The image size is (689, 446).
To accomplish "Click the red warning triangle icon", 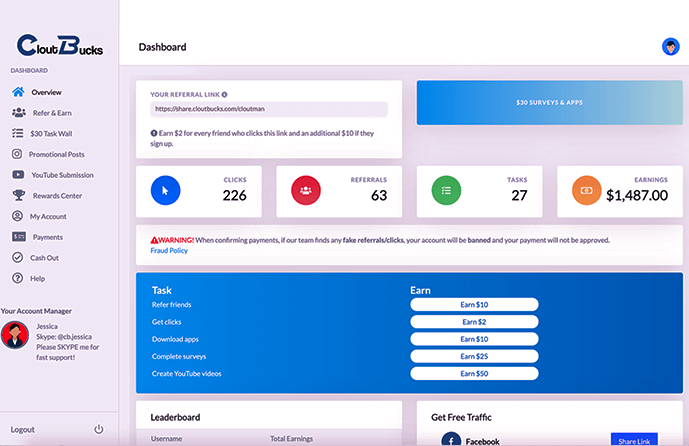I will (x=154, y=240).
